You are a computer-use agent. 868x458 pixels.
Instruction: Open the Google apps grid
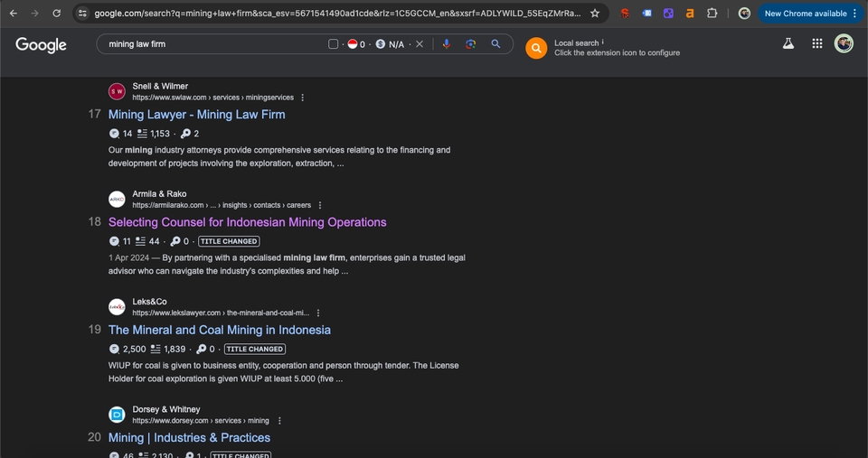[x=817, y=43]
